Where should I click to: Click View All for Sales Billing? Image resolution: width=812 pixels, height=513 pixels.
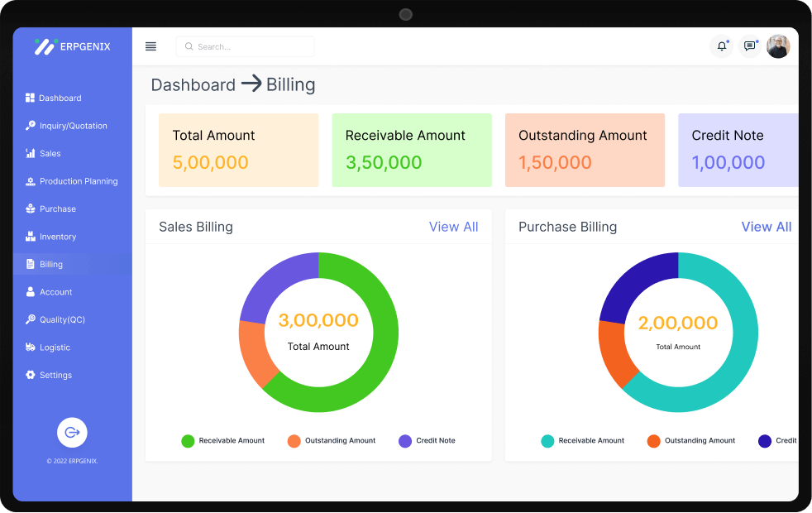point(453,227)
